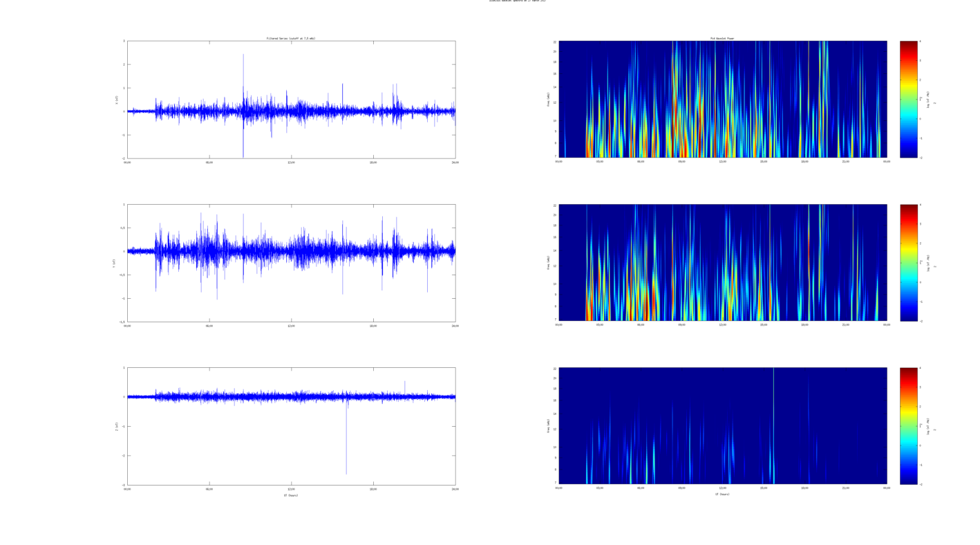Click '18:00' tick under the Y plot
The image size is (980, 545).
[x=373, y=326]
